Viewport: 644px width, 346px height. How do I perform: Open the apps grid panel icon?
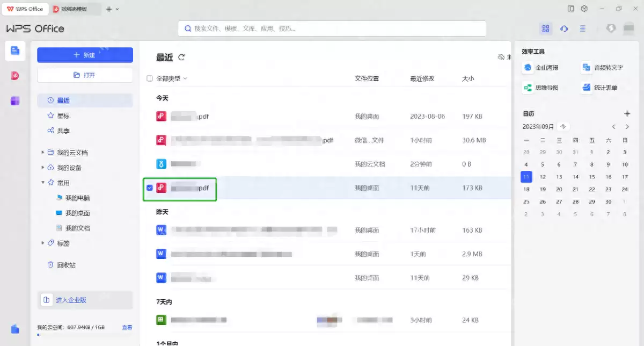(546, 28)
